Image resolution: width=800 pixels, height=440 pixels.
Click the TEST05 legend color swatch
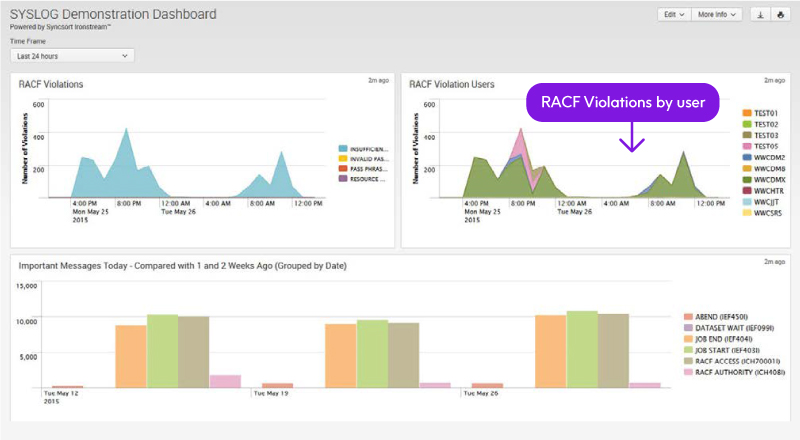(x=747, y=146)
